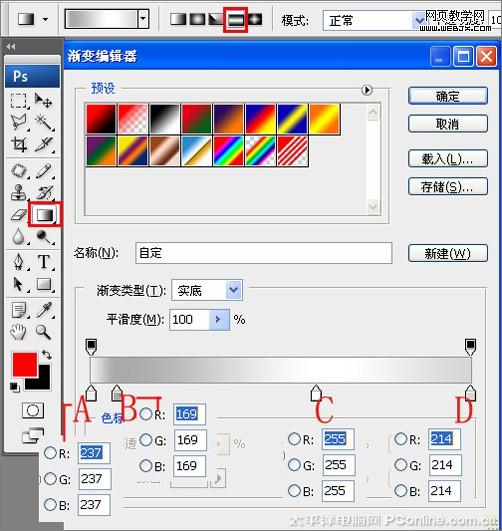Image resolution: width=502 pixels, height=531 pixels.
Task: Select the Dodge tool
Action: click(44, 236)
